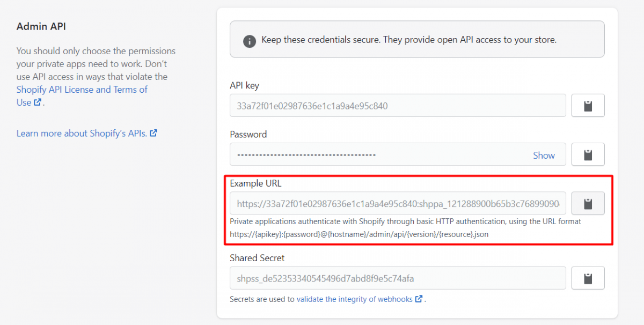
Task: Click the security warning banner text
Action: 408,40
